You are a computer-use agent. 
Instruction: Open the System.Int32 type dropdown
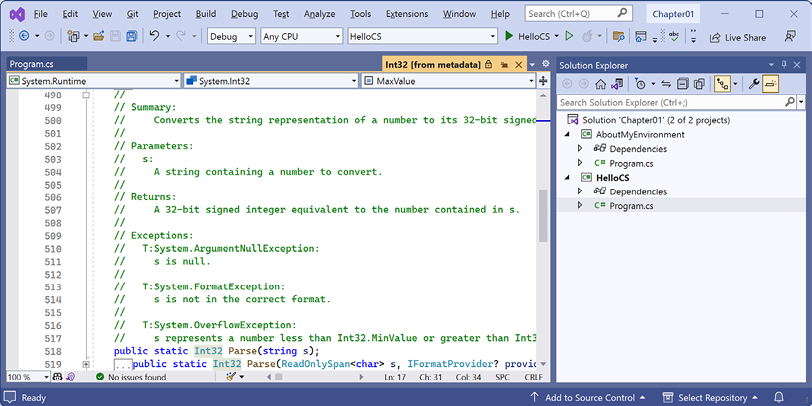pyautogui.click(x=271, y=81)
